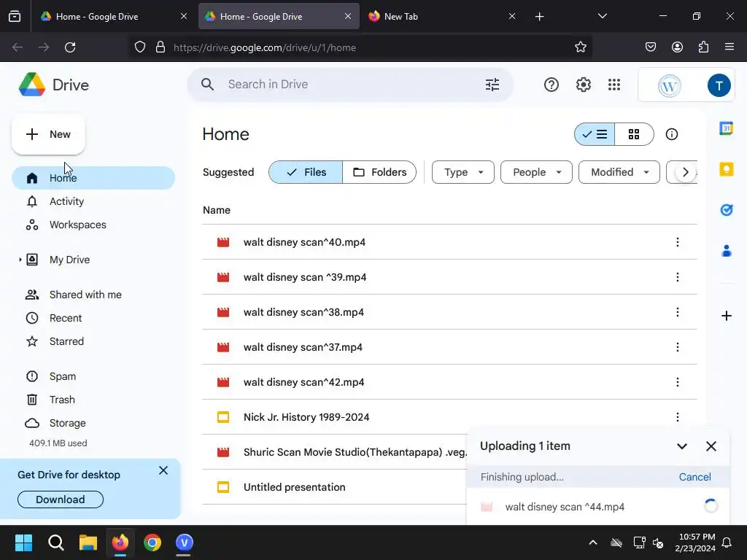Open the Help question mark icon

[551, 85]
